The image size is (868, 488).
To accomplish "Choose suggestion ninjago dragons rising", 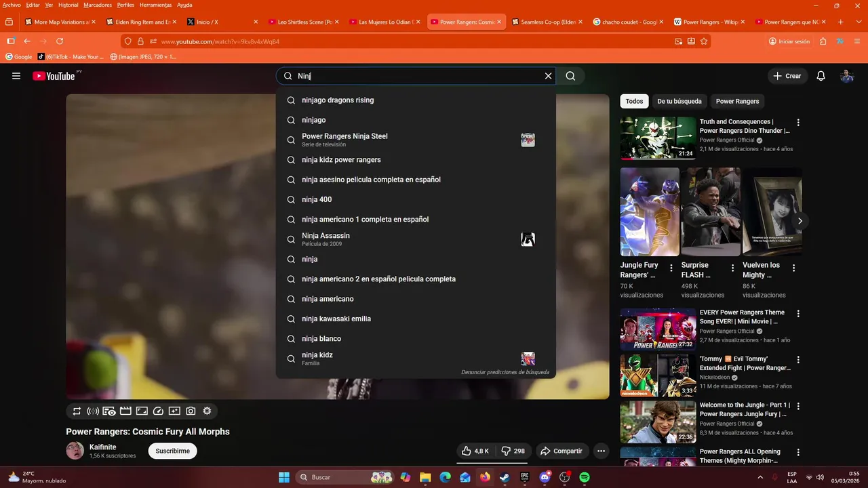I will pyautogui.click(x=416, y=100).
